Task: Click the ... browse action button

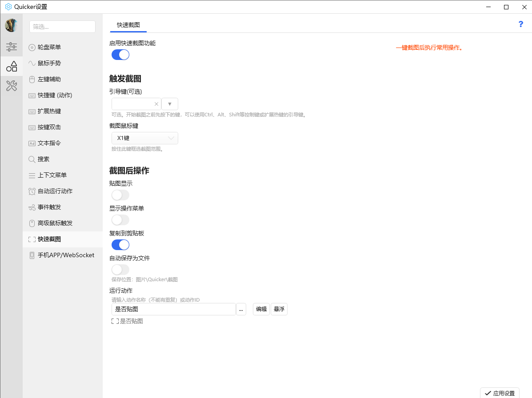Action: point(241,309)
